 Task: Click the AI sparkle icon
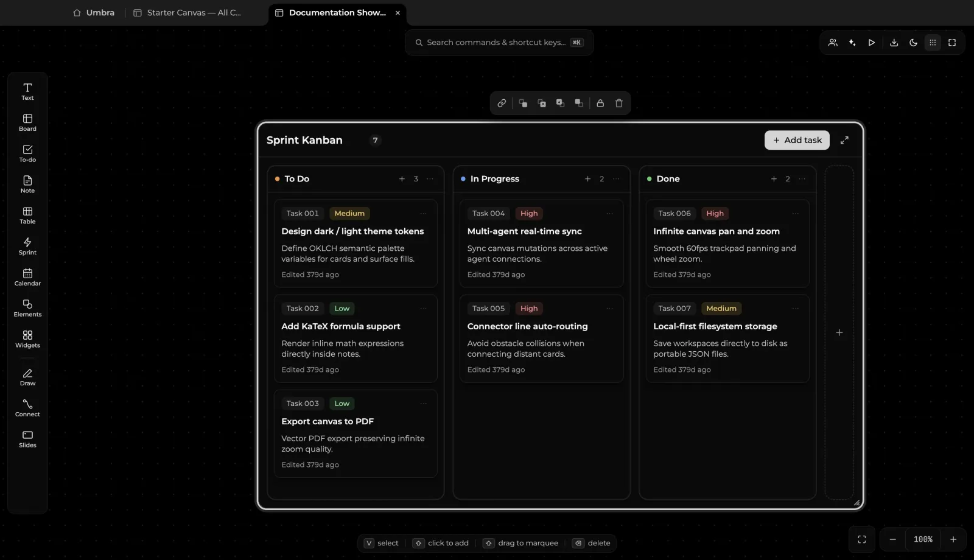point(852,43)
